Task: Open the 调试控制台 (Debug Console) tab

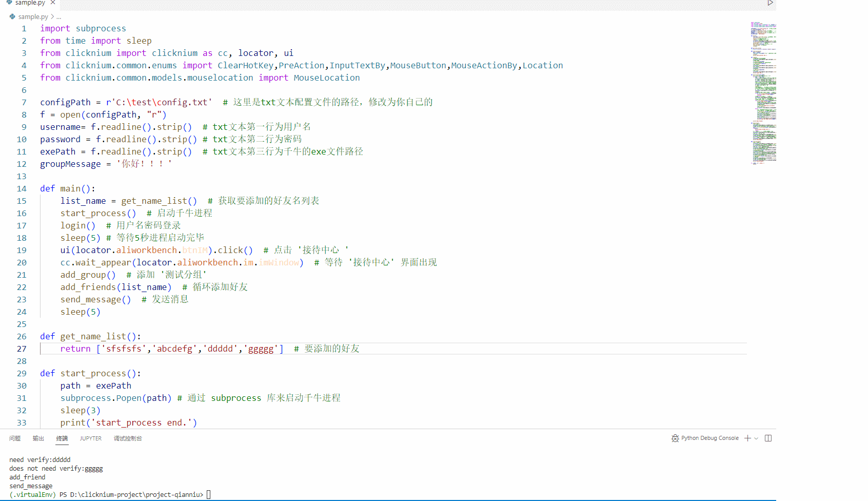Action: [x=128, y=438]
